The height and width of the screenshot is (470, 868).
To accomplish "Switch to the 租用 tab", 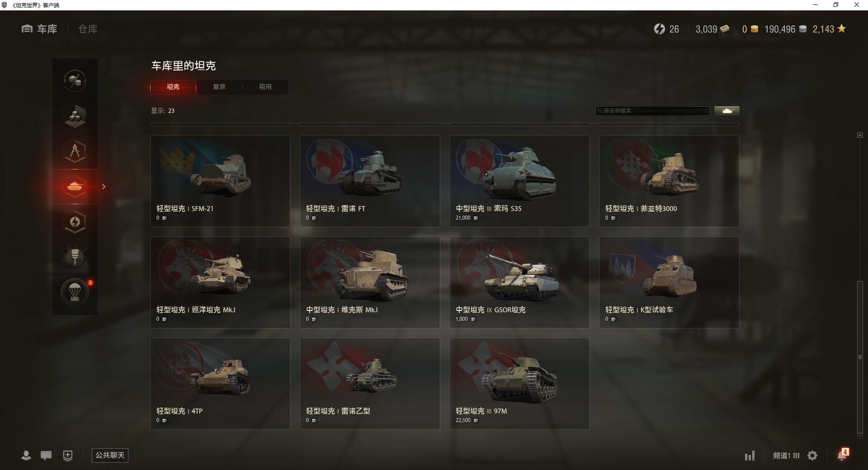I will (265, 87).
